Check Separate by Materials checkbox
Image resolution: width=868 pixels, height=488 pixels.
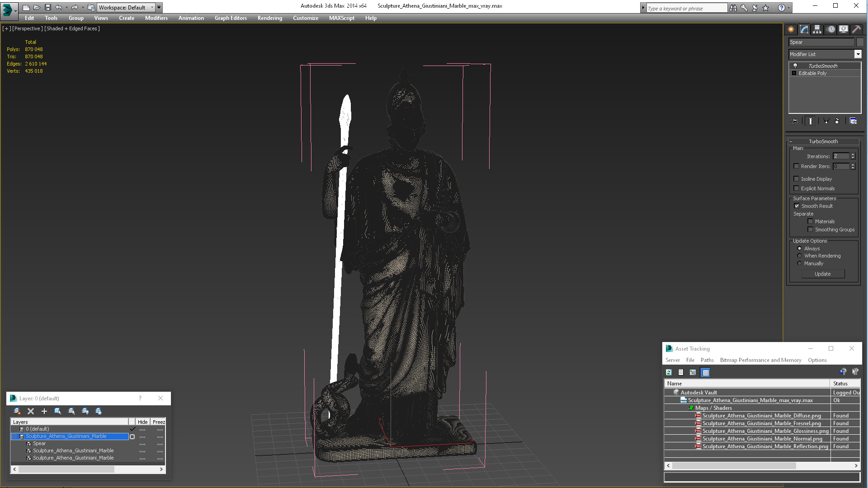point(810,221)
